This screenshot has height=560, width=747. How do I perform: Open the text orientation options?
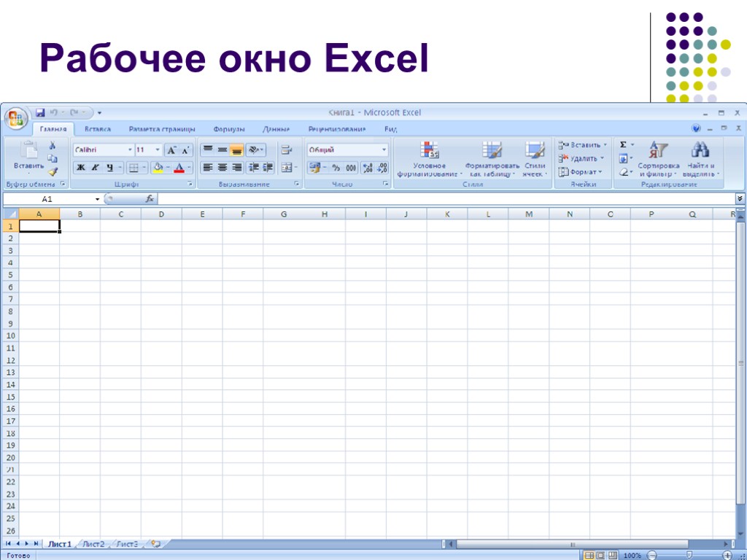(x=256, y=150)
